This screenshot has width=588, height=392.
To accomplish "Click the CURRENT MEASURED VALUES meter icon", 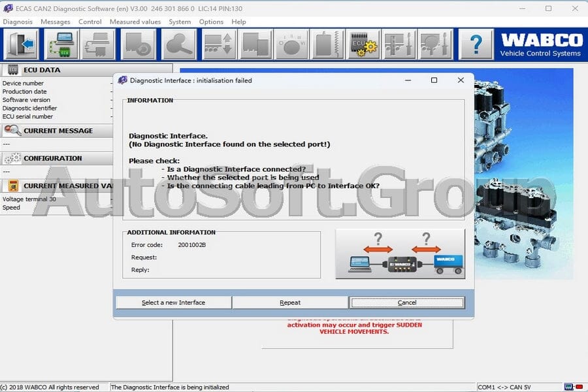I will coord(13,186).
